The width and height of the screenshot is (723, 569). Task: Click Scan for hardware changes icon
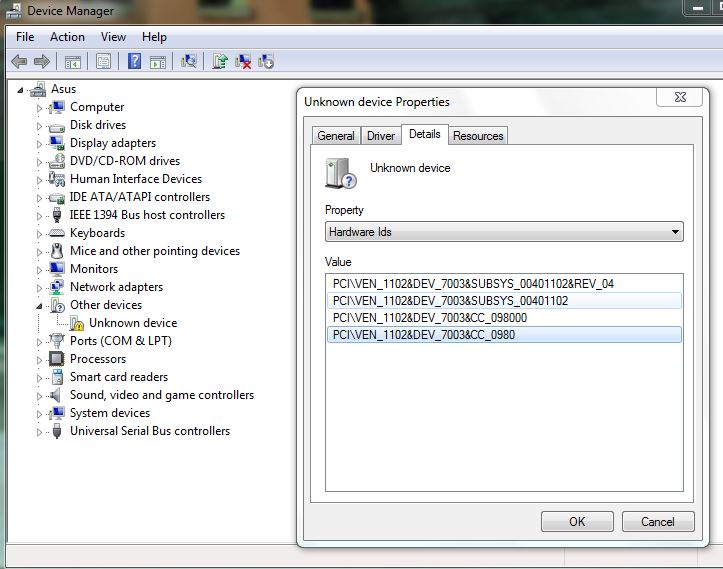coord(189,61)
